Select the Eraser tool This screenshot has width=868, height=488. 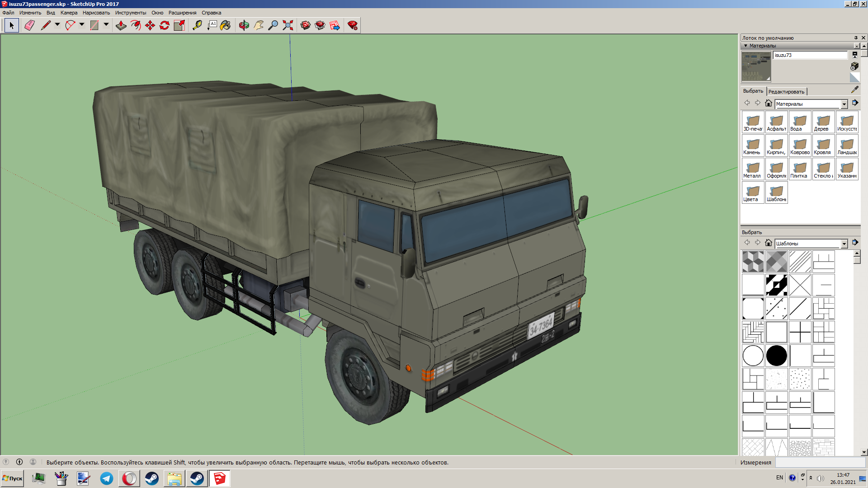[29, 25]
